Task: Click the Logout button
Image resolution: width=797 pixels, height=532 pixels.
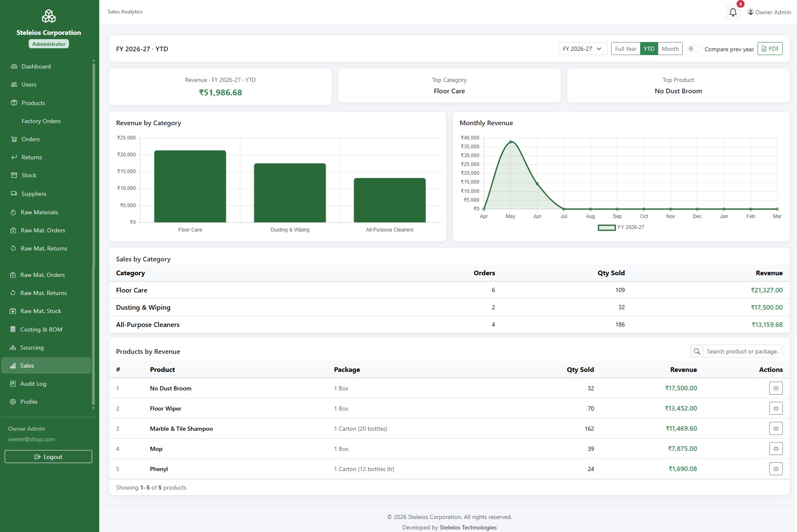Action: coord(48,457)
